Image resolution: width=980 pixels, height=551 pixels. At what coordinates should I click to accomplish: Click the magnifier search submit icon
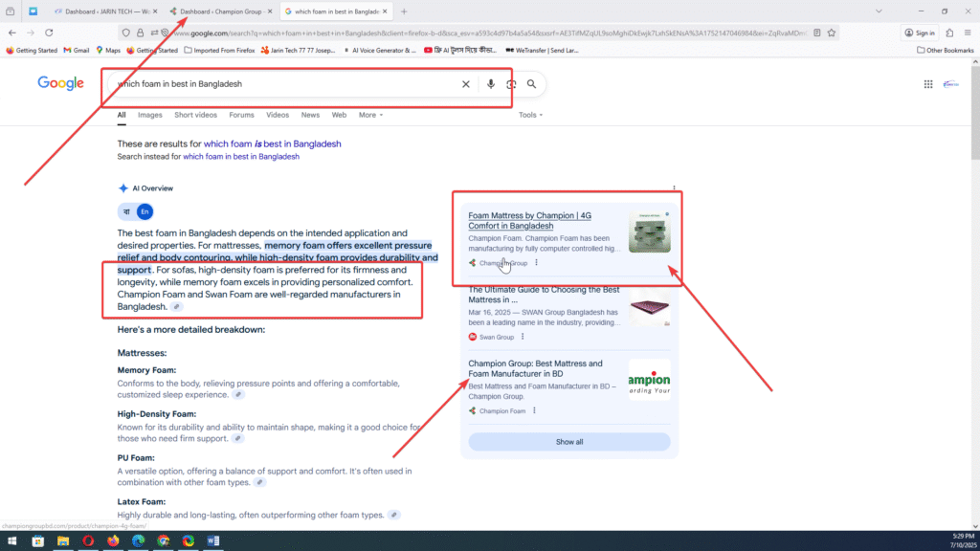532,84
